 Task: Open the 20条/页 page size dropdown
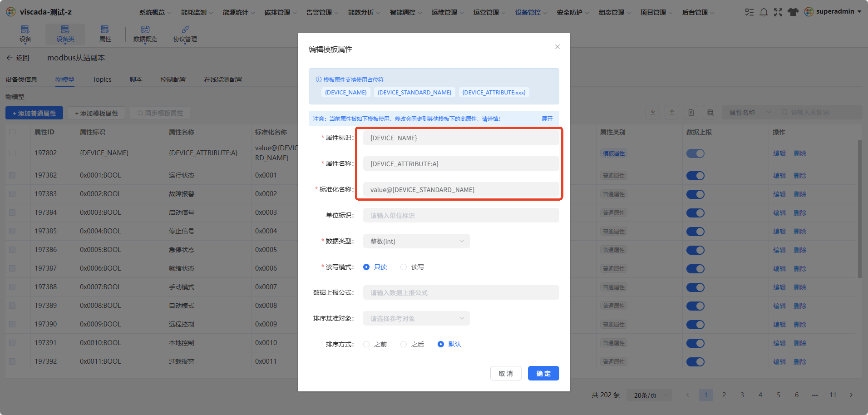649,395
